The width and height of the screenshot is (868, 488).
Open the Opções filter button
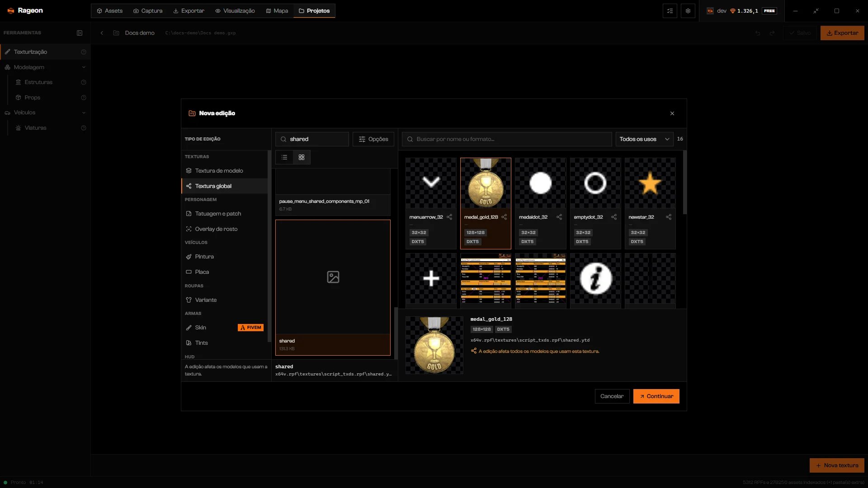[x=373, y=139]
